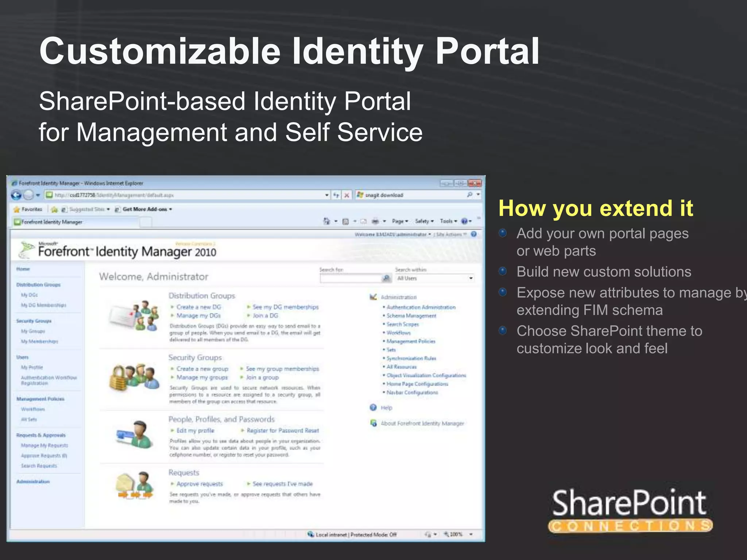Click the People, Profiles, and Passwords person icon
Screen dimensions: 747x560
tap(134, 435)
